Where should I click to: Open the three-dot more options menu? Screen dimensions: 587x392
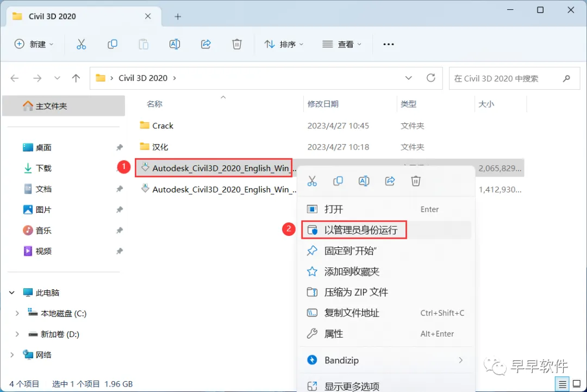[x=388, y=44]
